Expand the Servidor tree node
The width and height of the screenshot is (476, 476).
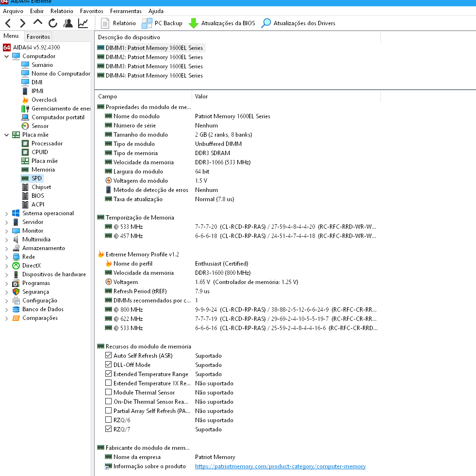[x=6, y=222]
